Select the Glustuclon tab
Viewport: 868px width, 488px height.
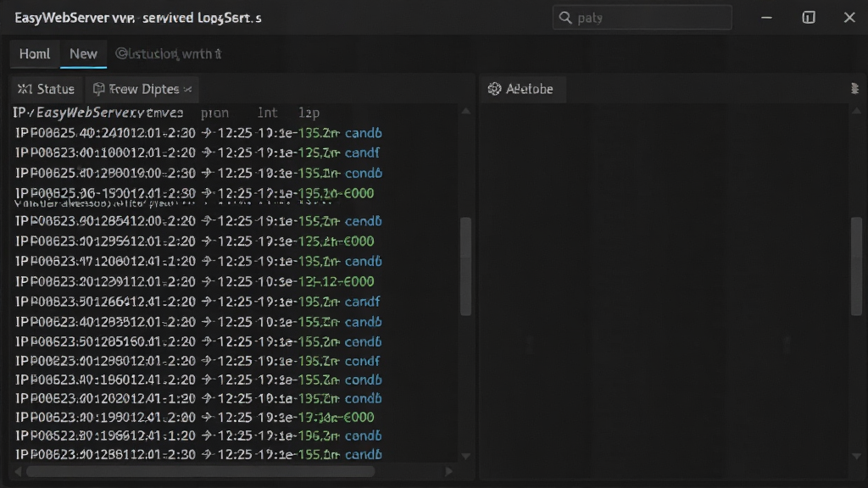[169, 53]
